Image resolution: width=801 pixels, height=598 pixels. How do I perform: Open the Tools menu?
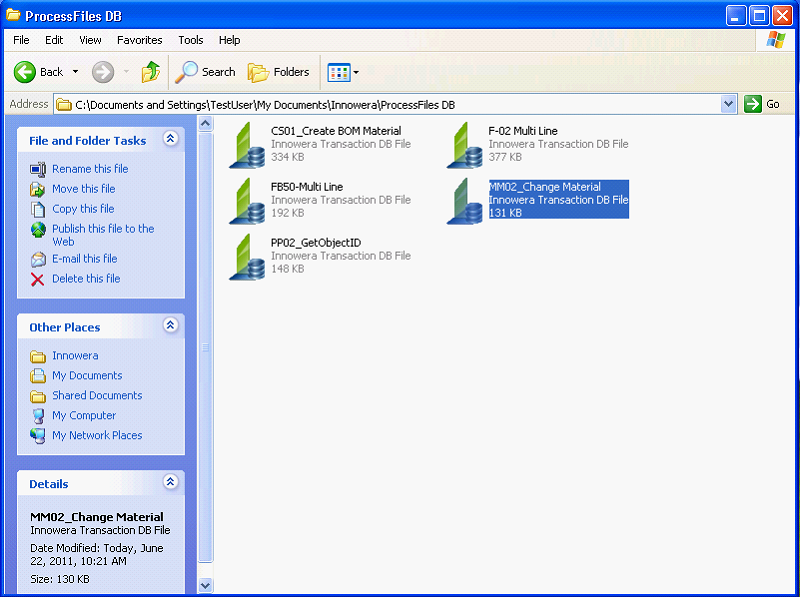190,40
